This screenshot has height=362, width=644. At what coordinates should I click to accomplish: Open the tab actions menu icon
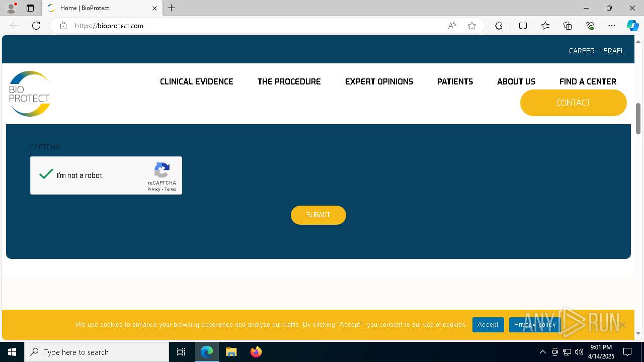pyautogui.click(x=30, y=8)
